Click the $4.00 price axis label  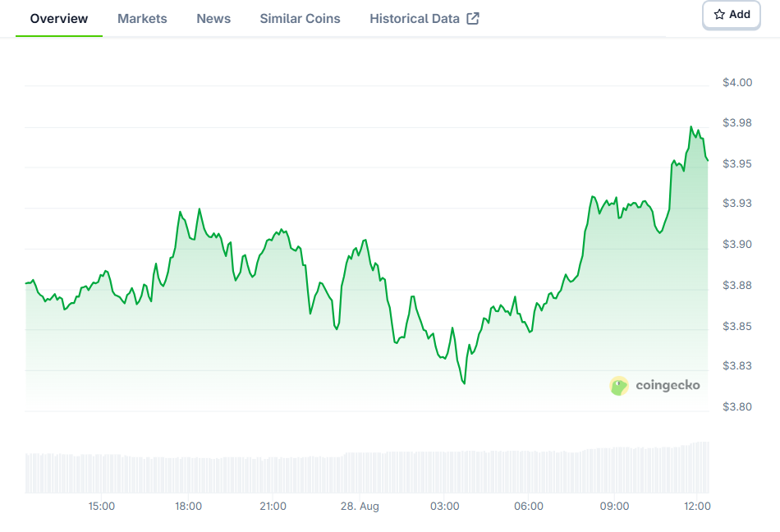click(737, 83)
